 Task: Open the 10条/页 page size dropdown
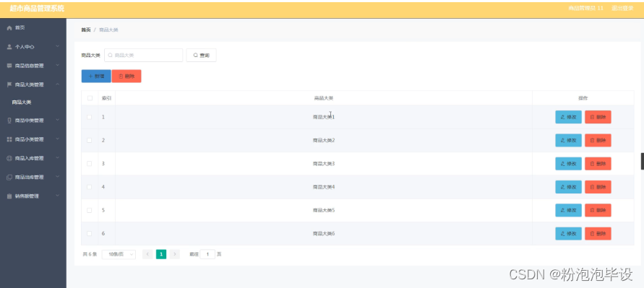(119, 254)
